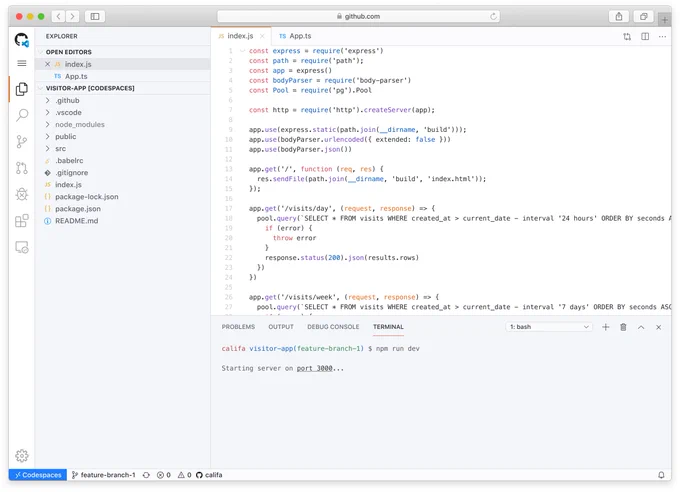Switch to the App.ts editor tab
Image resolution: width=680 pixels, height=492 pixels.
pyautogui.click(x=295, y=36)
